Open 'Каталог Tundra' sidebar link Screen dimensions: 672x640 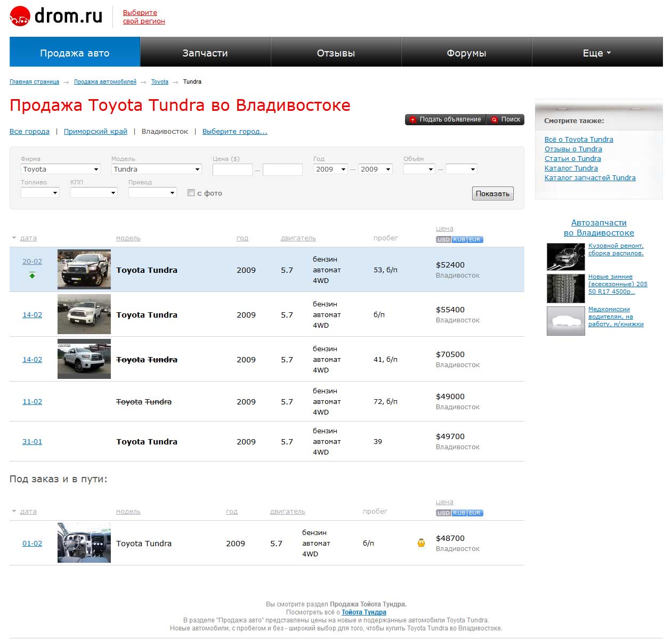(x=571, y=168)
